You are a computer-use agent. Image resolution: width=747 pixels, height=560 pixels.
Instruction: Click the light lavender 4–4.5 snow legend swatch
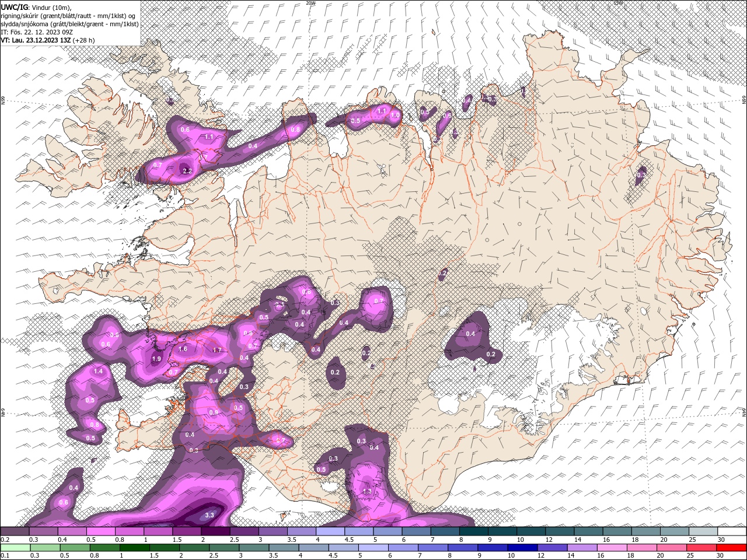[330, 531]
